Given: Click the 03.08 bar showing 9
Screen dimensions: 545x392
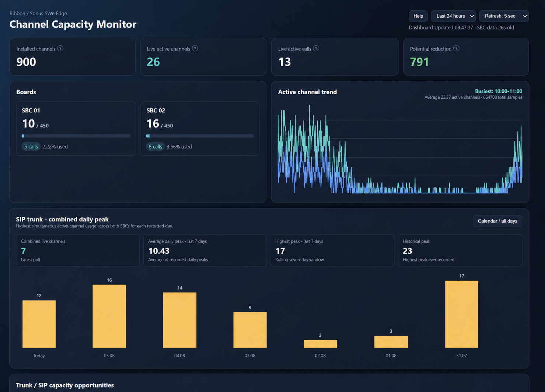Looking at the screenshot, I should [x=250, y=330].
